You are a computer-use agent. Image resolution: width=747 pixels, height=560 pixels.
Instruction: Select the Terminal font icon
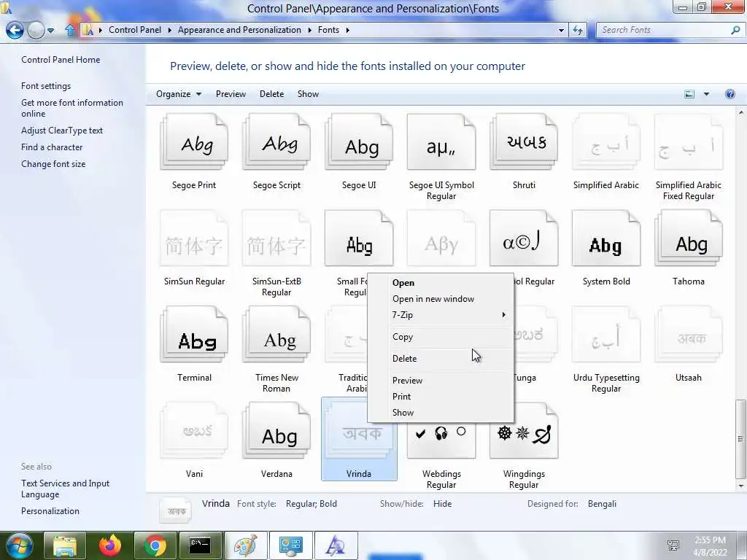coord(194,334)
